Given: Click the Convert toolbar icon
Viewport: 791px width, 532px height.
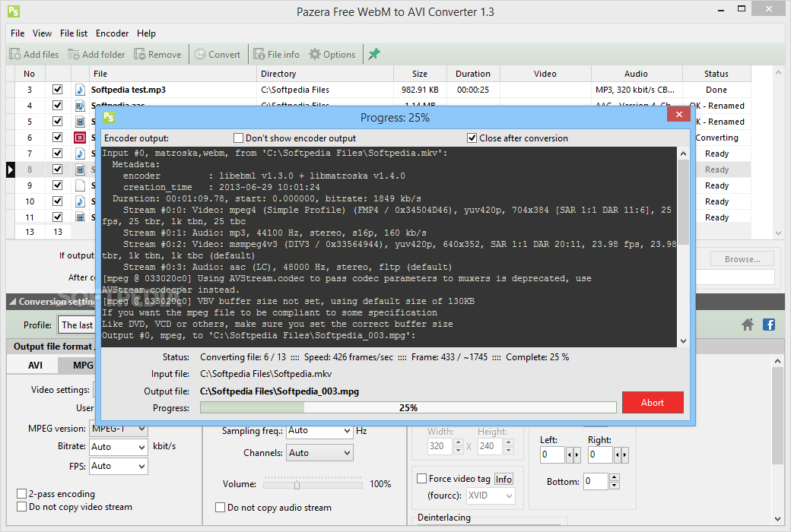Looking at the screenshot, I should [x=200, y=54].
